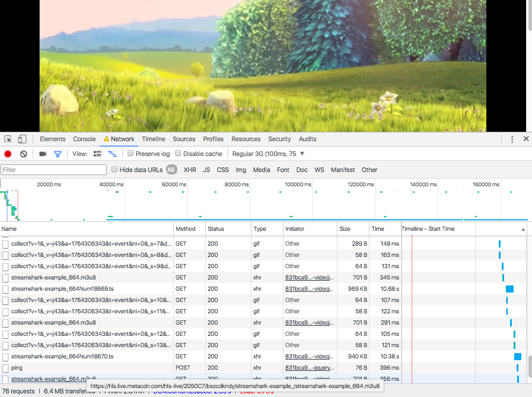Click the 969 KB size cell
Viewport: 532px width, 397px height.
[x=357, y=288]
